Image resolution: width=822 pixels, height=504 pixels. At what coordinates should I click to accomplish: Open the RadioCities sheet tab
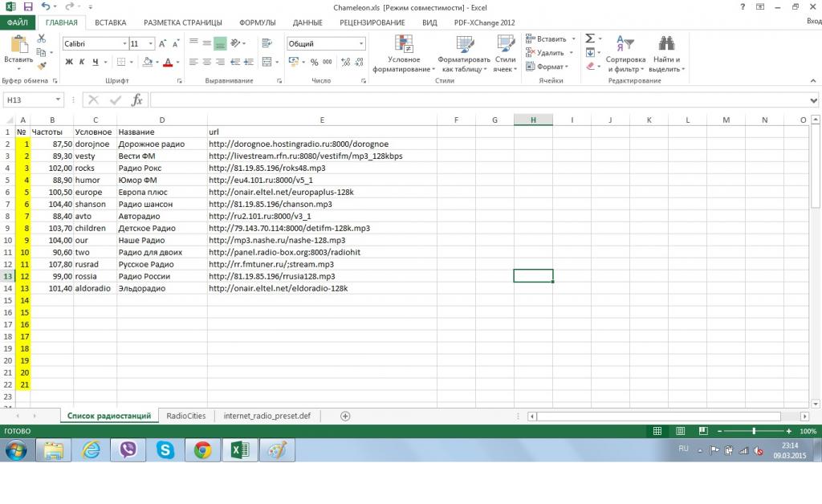coord(185,416)
